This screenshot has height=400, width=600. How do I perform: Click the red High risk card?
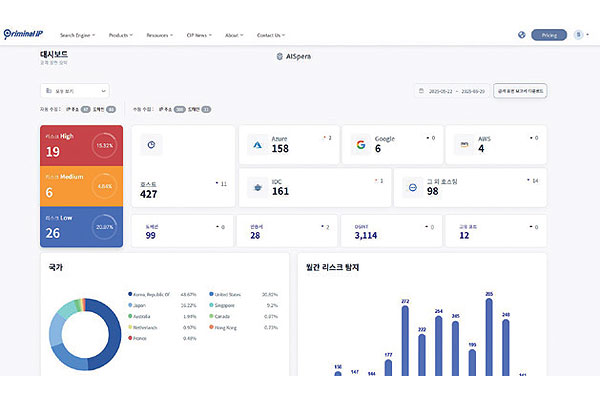coord(81,146)
